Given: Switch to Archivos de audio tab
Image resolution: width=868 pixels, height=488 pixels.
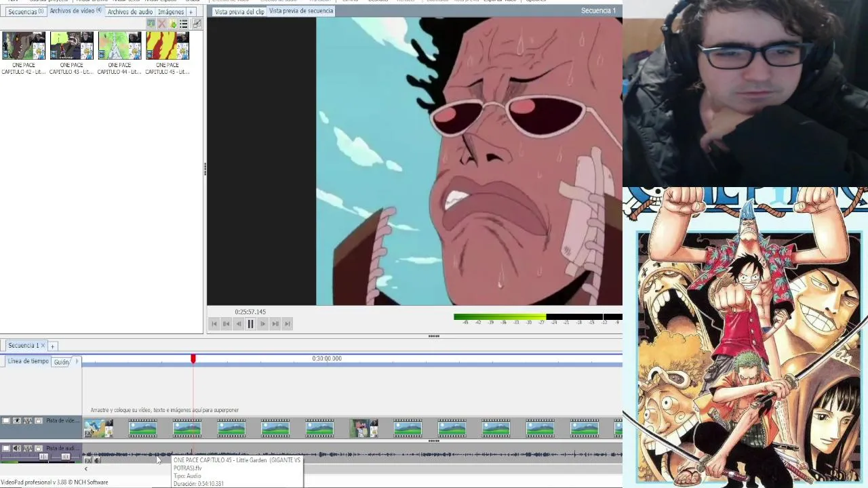Looking at the screenshot, I should tap(130, 12).
